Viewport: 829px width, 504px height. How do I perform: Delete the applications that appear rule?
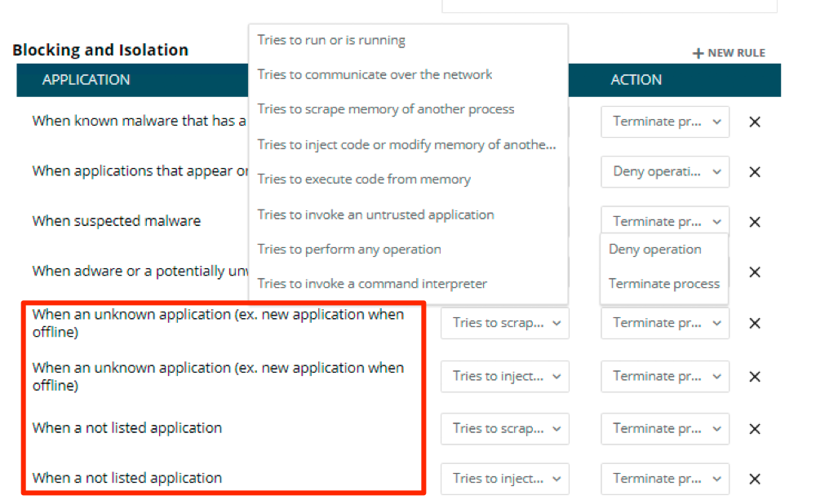click(x=755, y=172)
